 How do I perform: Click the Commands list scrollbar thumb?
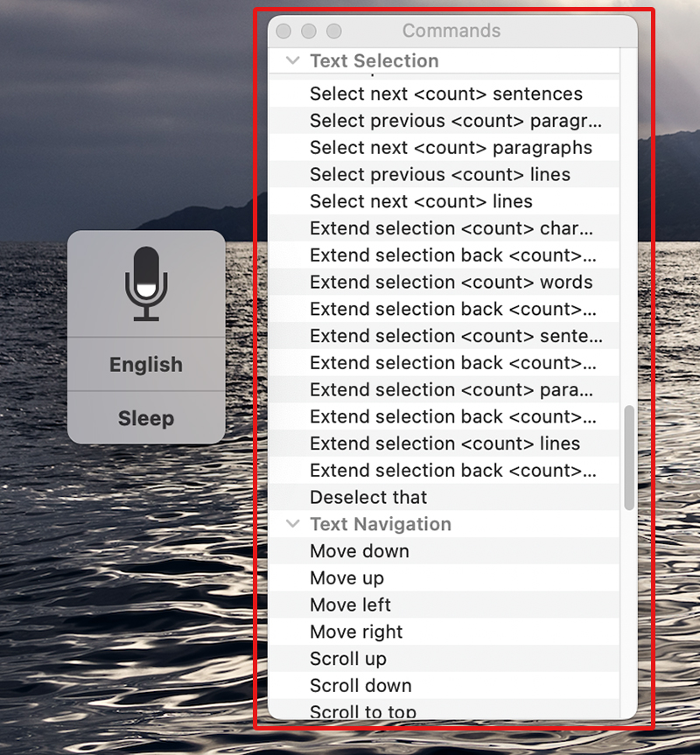click(629, 458)
